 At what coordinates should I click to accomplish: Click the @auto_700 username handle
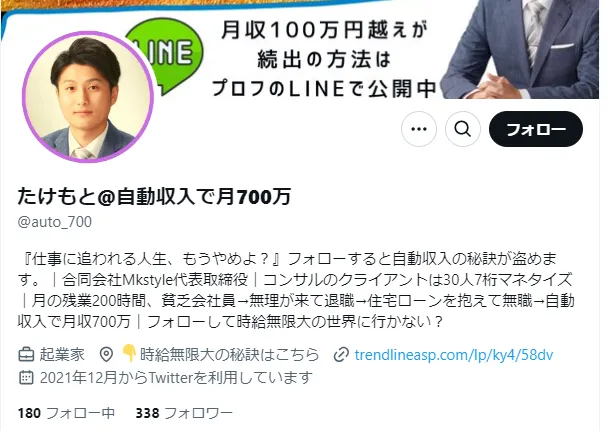[x=55, y=222]
